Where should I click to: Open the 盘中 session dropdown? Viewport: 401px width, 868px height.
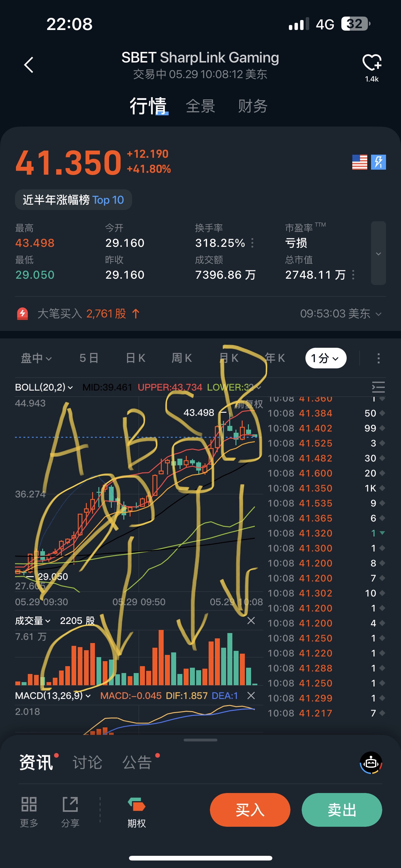click(x=36, y=358)
